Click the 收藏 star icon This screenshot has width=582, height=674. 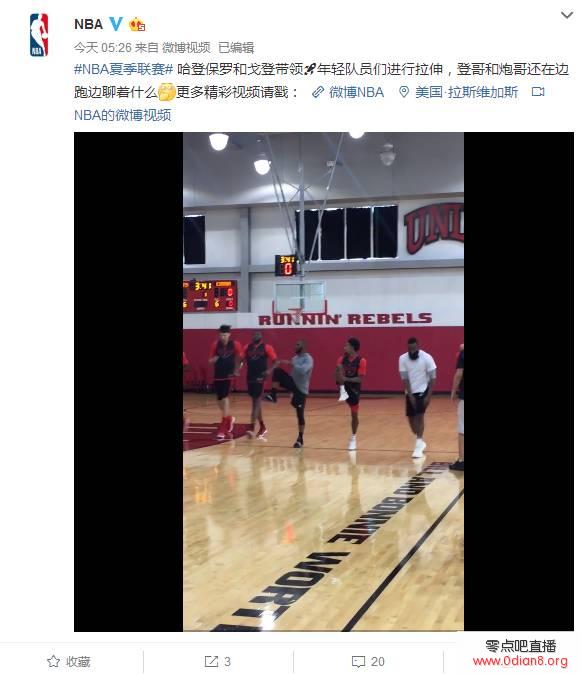pos(53,661)
